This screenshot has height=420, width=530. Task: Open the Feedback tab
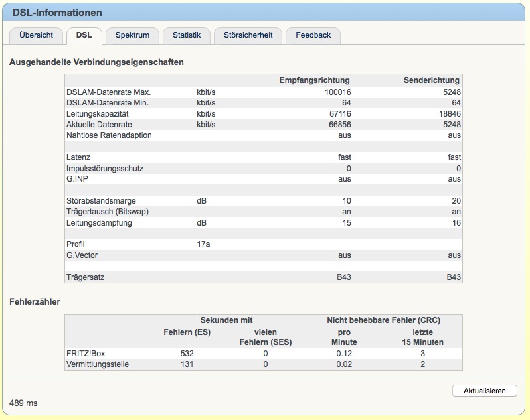click(313, 35)
